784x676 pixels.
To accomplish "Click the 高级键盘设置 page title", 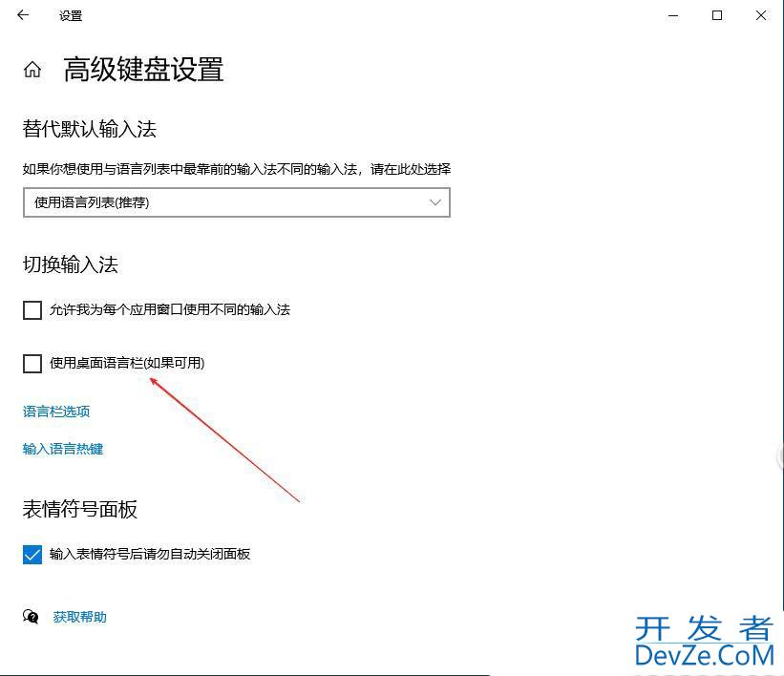I will (x=143, y=69).
